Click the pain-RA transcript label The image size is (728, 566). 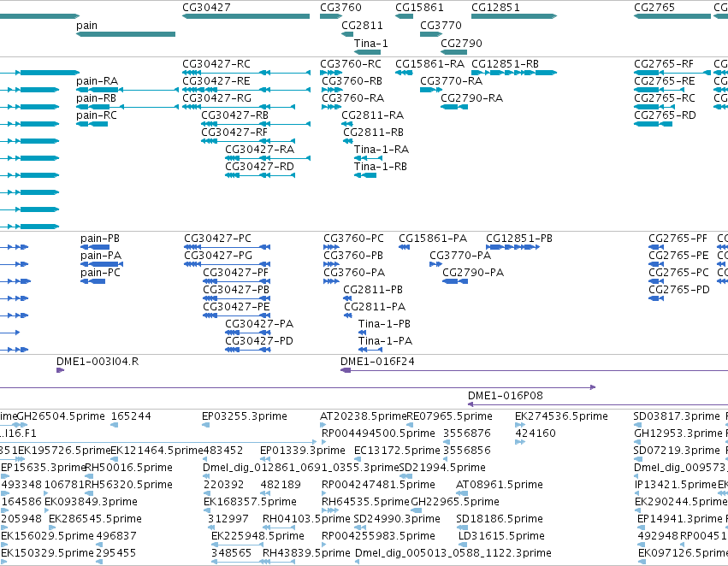[x=97, y=81]
